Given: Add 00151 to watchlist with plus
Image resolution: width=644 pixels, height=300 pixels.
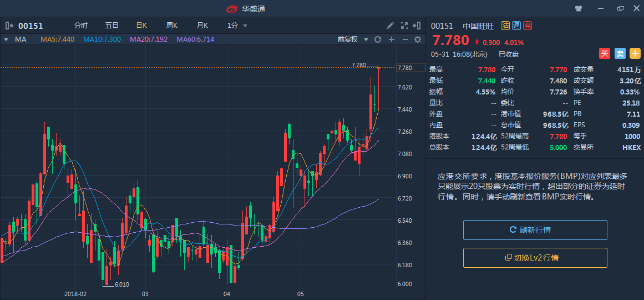Looking at the screenshot, I should tap(635, 53).
